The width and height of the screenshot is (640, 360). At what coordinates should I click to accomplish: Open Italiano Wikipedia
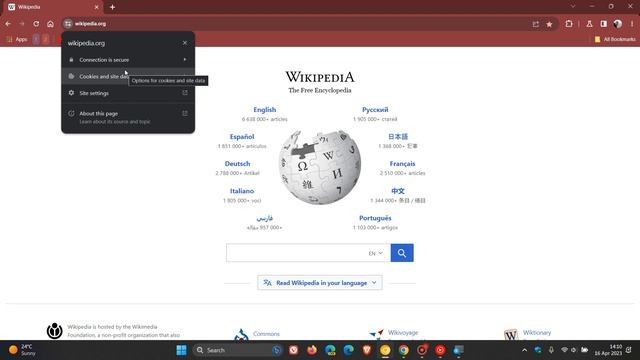(242, 191)
